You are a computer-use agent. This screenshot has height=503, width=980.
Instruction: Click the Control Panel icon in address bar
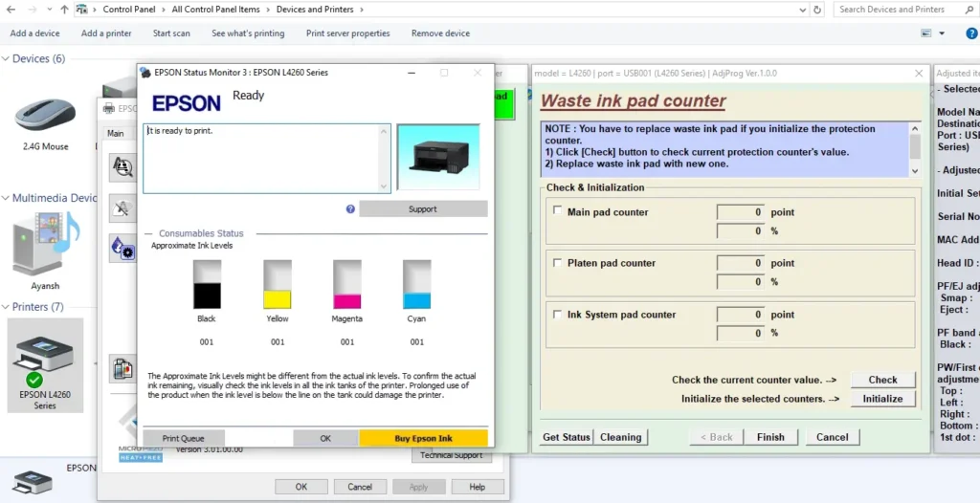pyautogui.click(x=81, y=10)
